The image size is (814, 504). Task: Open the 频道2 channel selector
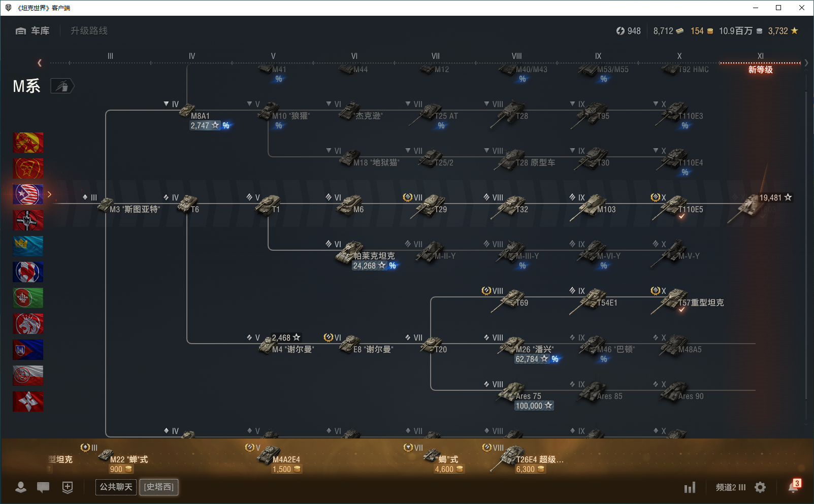731,487
